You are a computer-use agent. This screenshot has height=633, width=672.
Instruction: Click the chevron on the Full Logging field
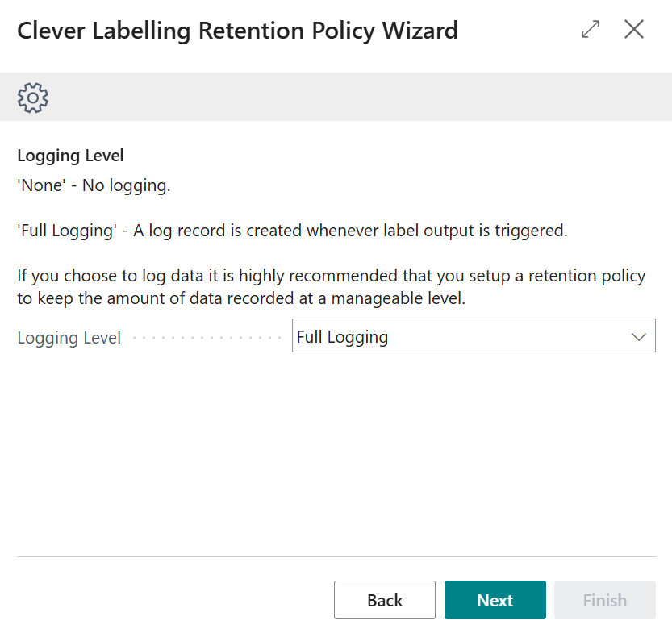[640, 336]
